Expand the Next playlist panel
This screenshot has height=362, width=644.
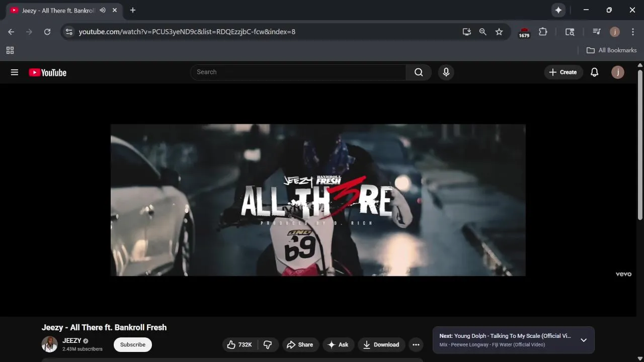584,340
